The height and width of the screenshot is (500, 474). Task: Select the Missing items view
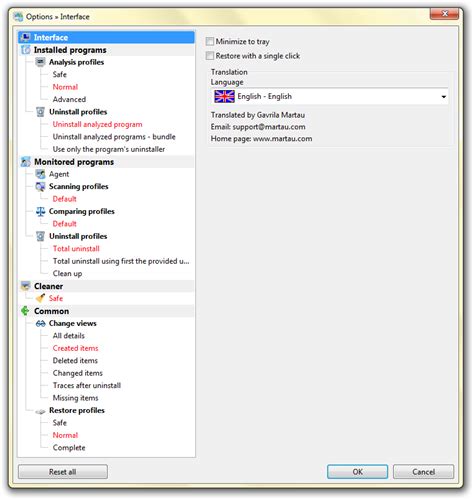pos(75,398)
